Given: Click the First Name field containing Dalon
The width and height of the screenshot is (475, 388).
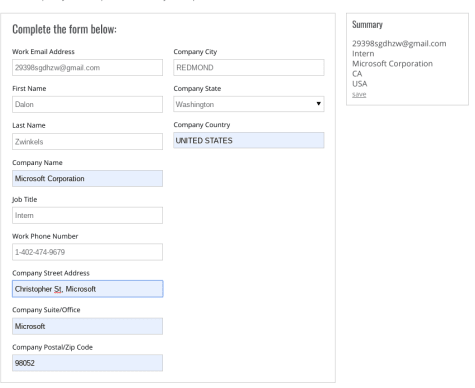Looking at the screenshot, I should [x=87, y=104].
